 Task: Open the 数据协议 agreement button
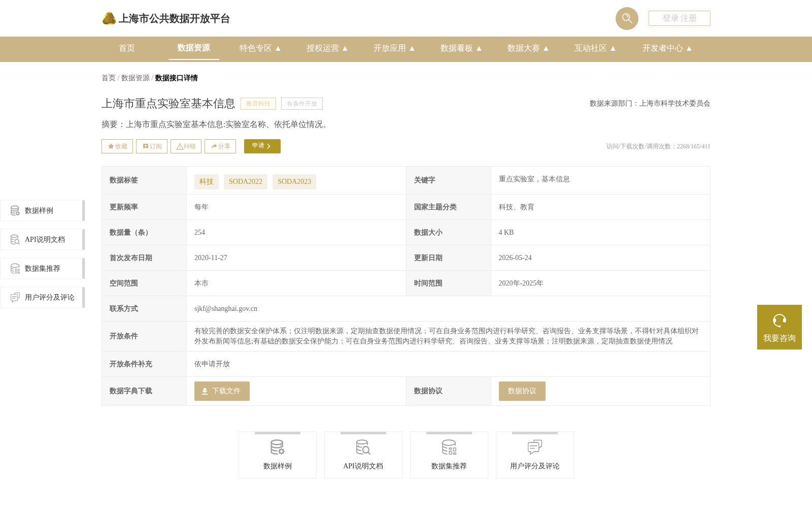click(522, 391)
